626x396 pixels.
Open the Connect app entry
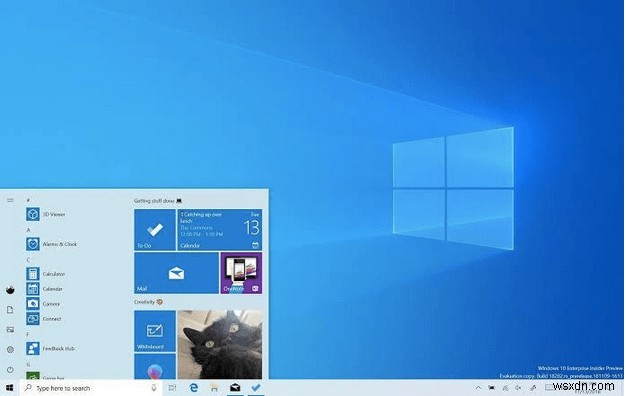(44, 319)
